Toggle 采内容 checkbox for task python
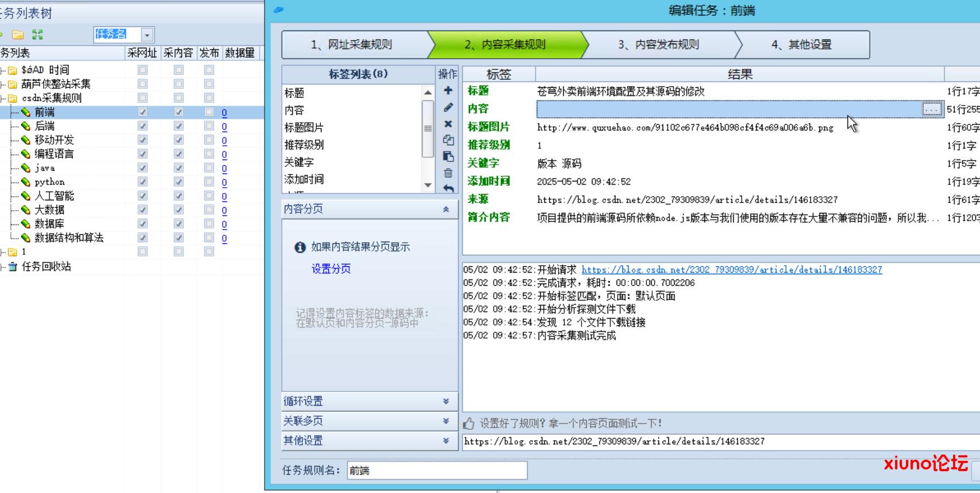This screenshot has height=493, width=980. coord(179,181)
